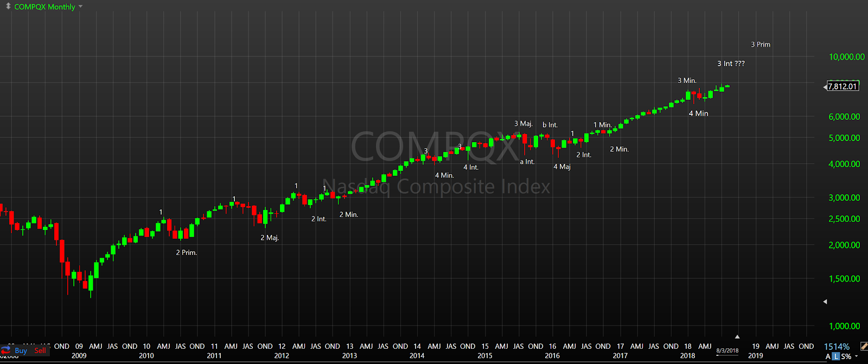Select the '2 Prim.' annotation
This screenshot has width=868, height=364.
186,252
